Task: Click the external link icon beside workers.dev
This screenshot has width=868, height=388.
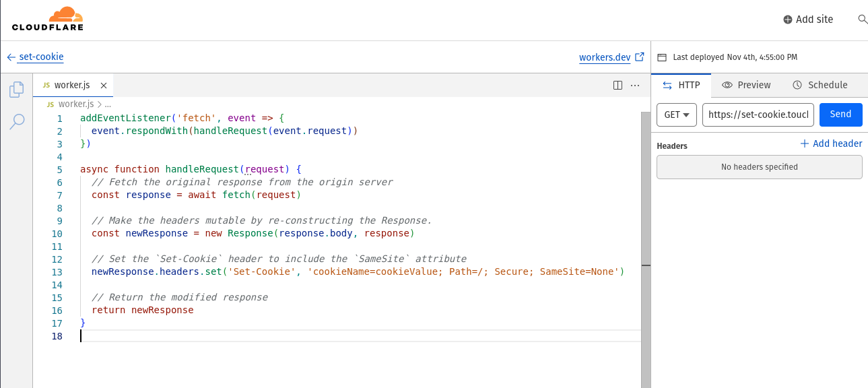Action: pyautogui.click(x=640, y=57)
